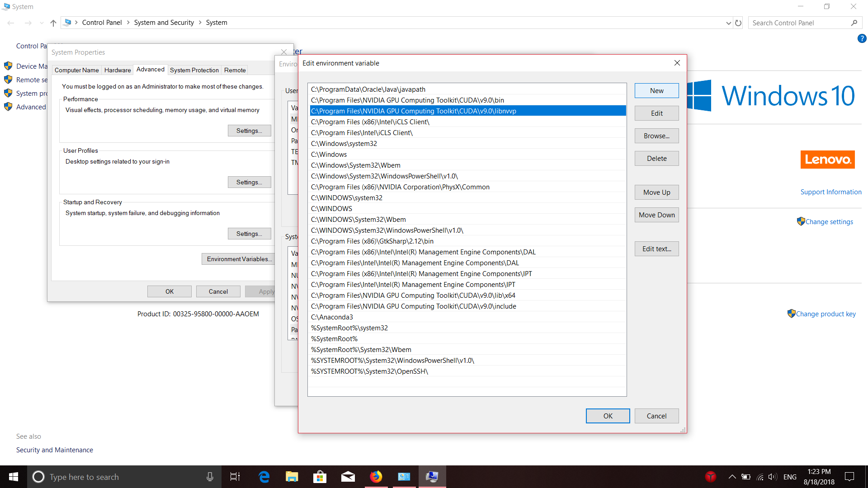Open Firefox from the taskbar
868x488 pixels.
point(376,477)
